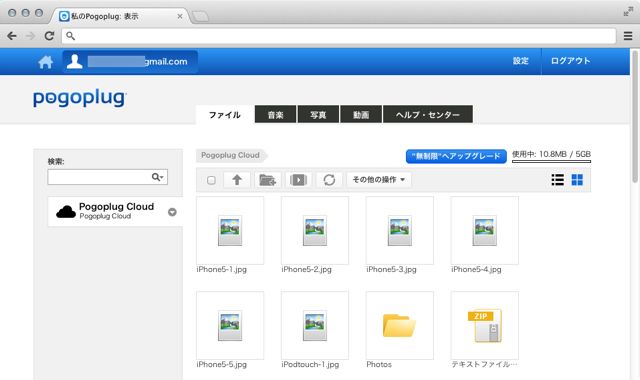
Task: Click the upload arrow icon
Action: 237,180
